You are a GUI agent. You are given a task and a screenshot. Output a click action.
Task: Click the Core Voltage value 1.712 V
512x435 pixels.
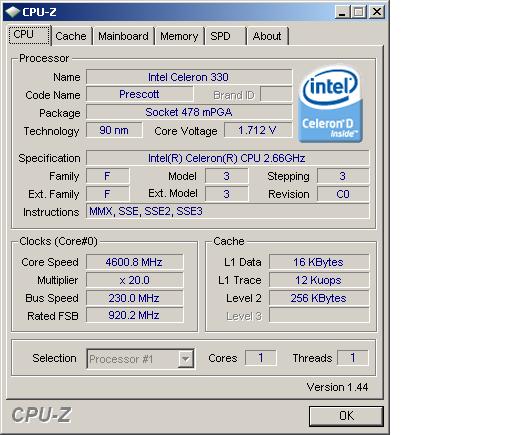tap(258, 130)
